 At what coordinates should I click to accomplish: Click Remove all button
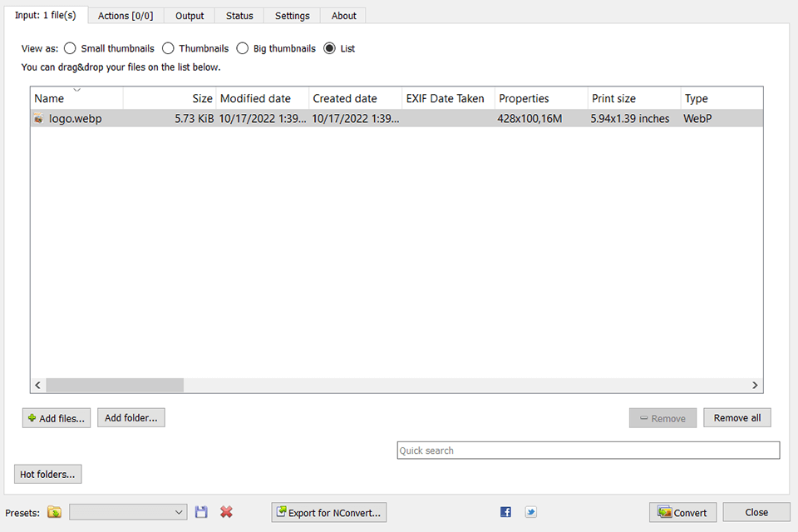(737, 418)
